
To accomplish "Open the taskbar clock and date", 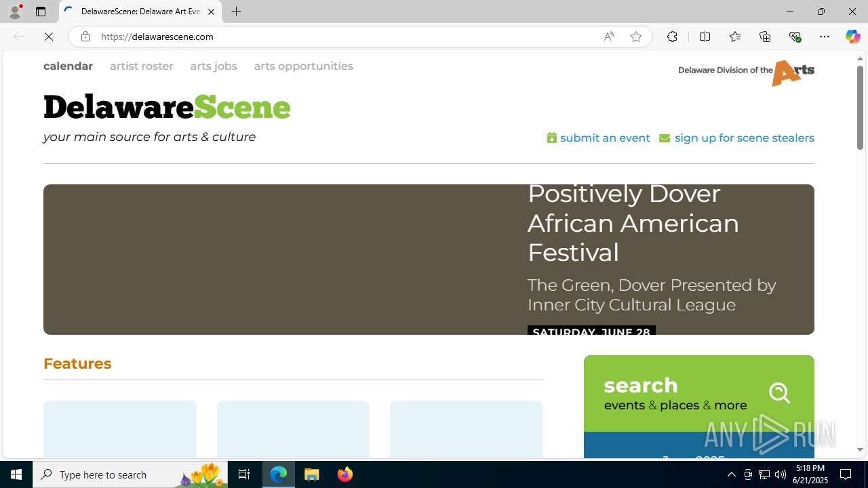I will click(810, 474).
